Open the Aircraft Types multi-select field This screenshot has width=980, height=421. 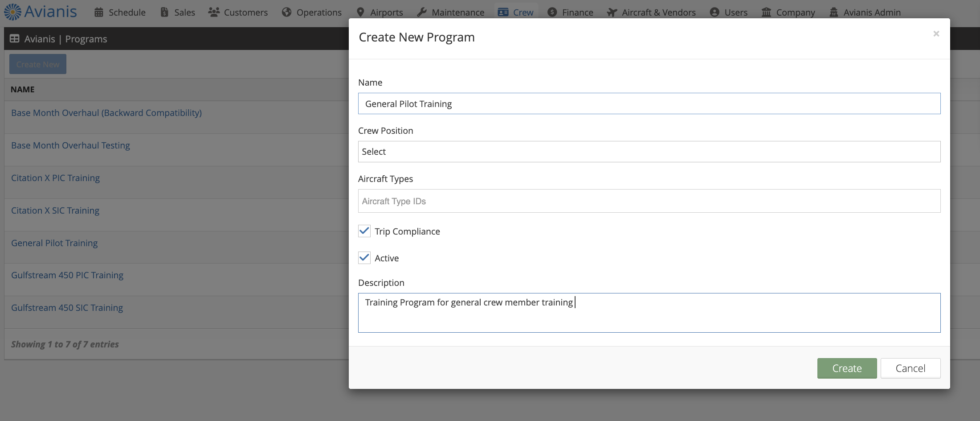(649, 201)
